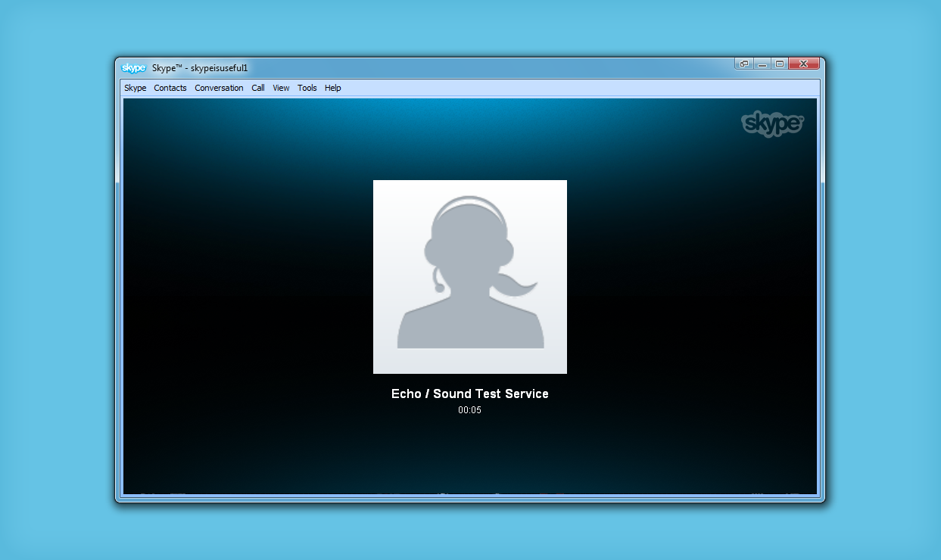This screenshot has width=941, height=560.
Task: Minimize the Skype window
Action: [x=762, y=64]
